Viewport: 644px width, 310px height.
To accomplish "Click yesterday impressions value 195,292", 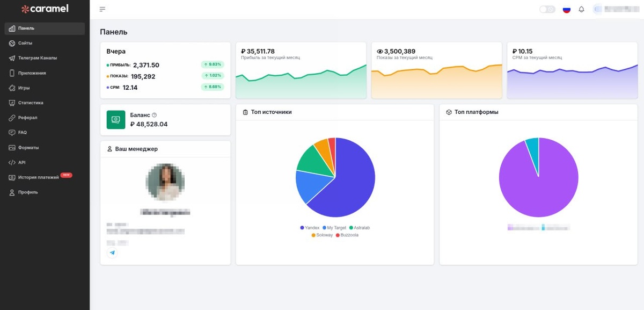I will (x=143, y=76).
